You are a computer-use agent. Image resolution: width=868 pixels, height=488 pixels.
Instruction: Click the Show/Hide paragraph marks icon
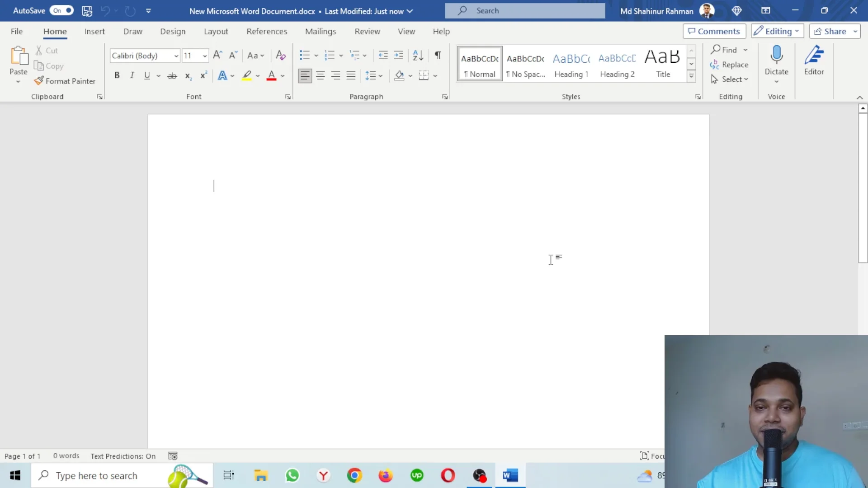(x=438, y=55)
